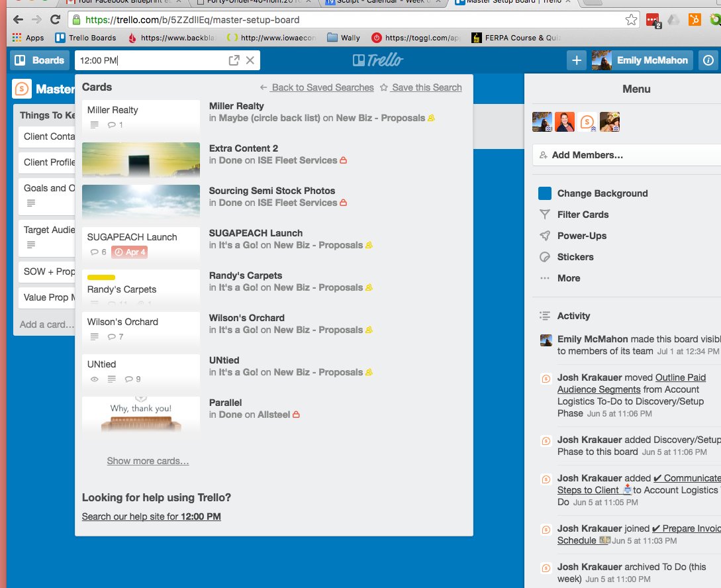The width and height of the screenshot is (721, 588).
Task: Click Jul 1 at 12:34 PM timestamp
Action: click(x=688, y=351)
